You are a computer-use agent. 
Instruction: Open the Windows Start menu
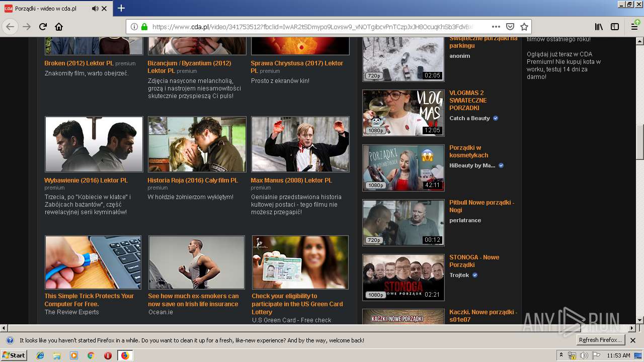(x=14, y=355)
